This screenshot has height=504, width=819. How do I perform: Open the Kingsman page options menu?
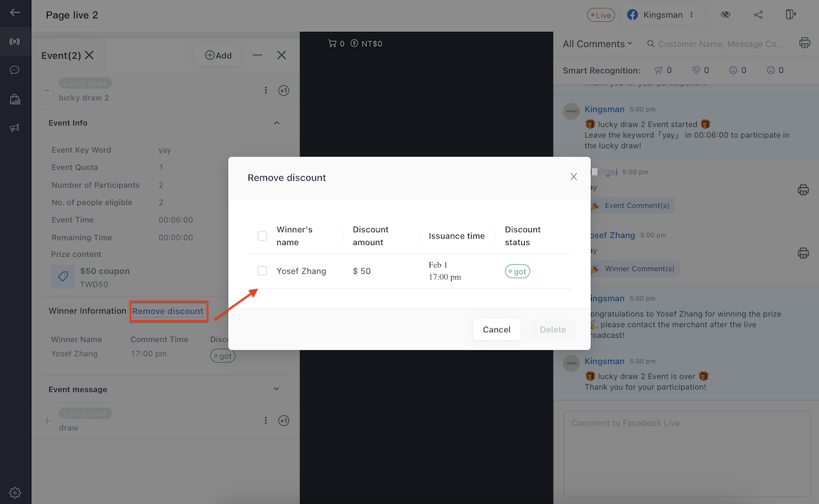tap(692, 15)
